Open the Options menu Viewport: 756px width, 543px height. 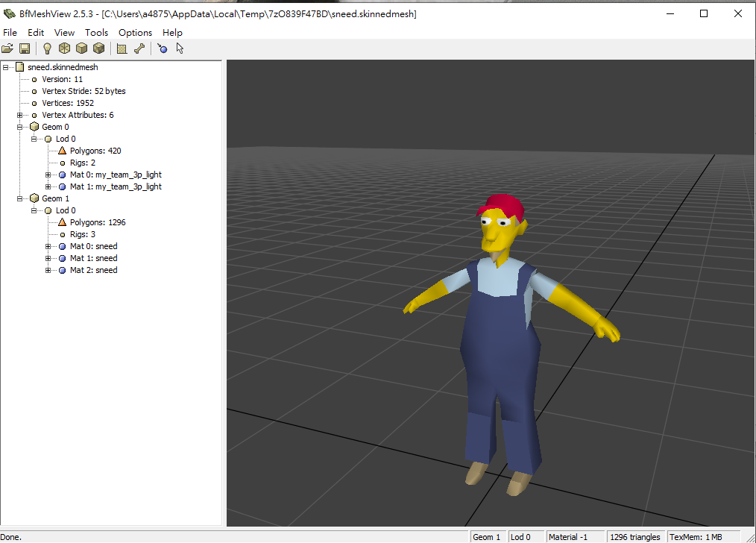(x=135, y=32)
